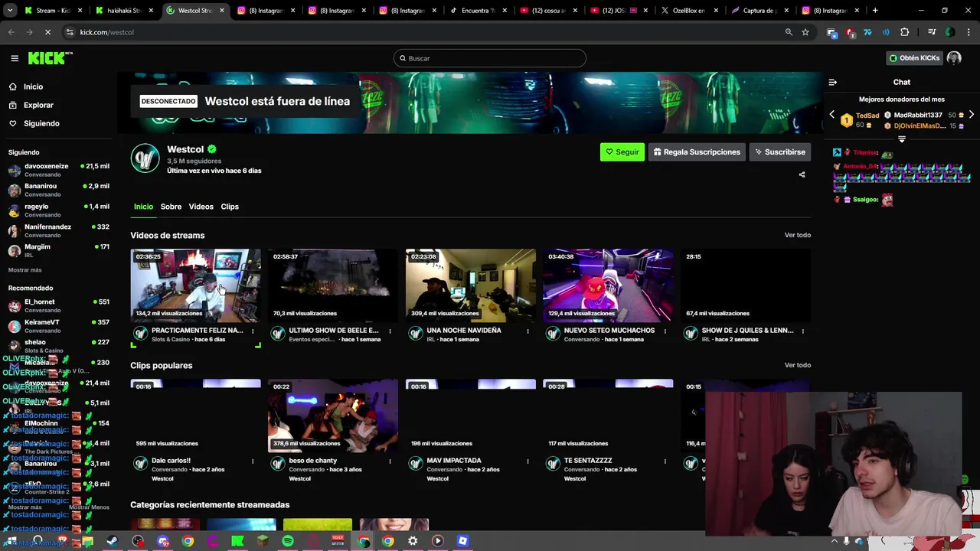
Task: Open NUEVO SETEO MUCHACHOS video thumbnail
Action: click(x=608, y=285)
